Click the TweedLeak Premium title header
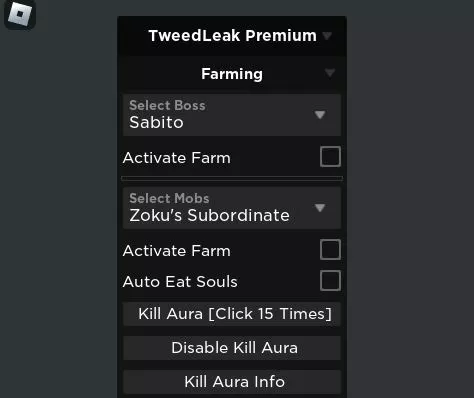The image size is (474, 398). pyautogui.click(x=232, y=36)
